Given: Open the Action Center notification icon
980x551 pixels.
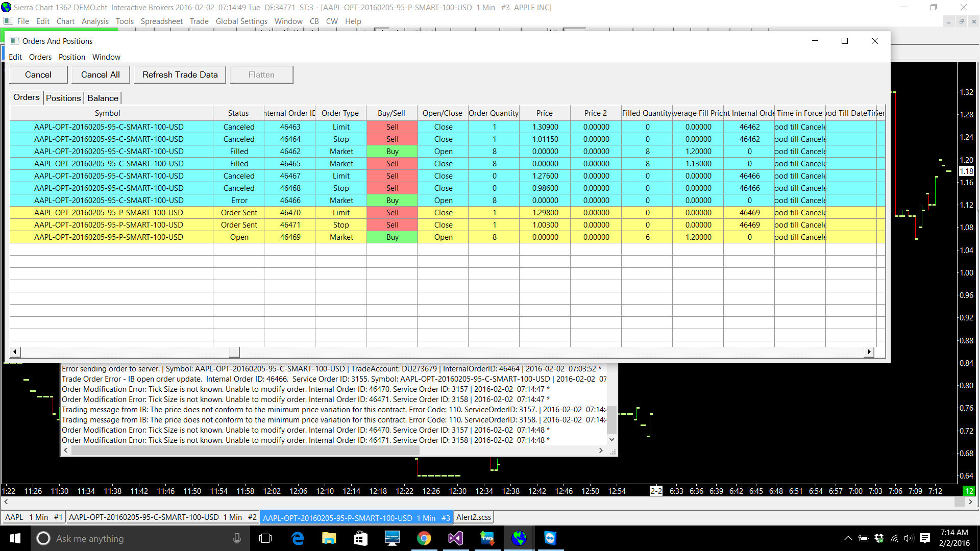Looking at the screenshot, I should point(924,538).
